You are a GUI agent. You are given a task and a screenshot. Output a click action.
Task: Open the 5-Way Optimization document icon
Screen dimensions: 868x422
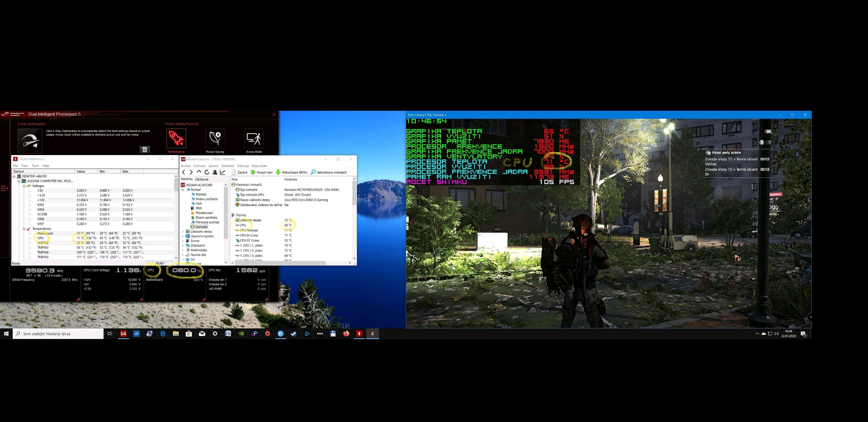[145, 149]
